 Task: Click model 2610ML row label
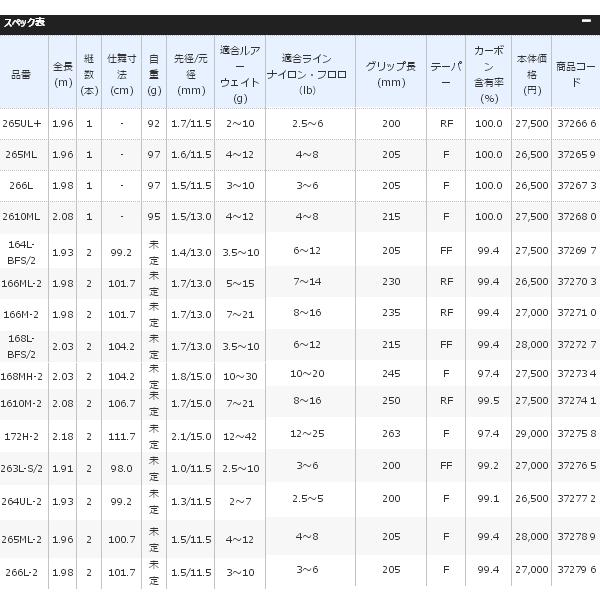pyautogui.click(x=21, y=216)
